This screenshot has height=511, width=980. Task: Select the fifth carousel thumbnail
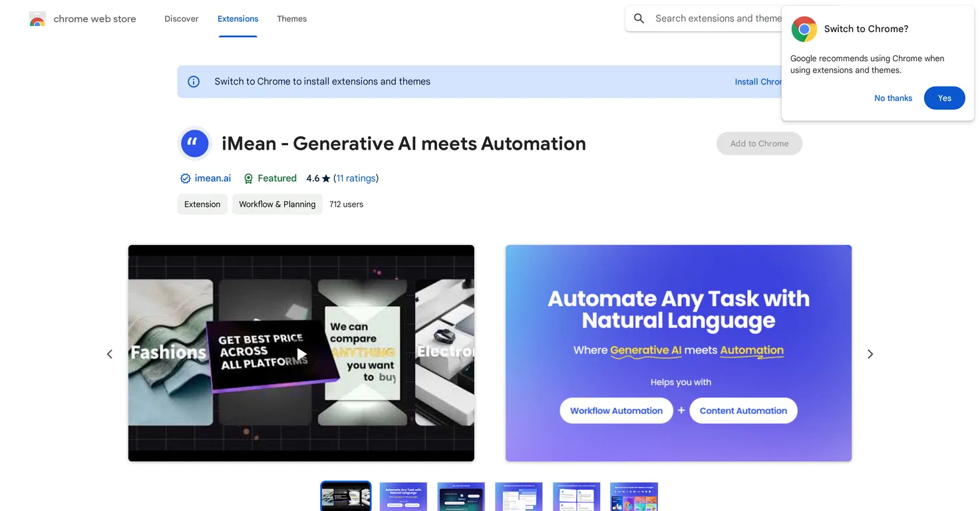[577, 496]
